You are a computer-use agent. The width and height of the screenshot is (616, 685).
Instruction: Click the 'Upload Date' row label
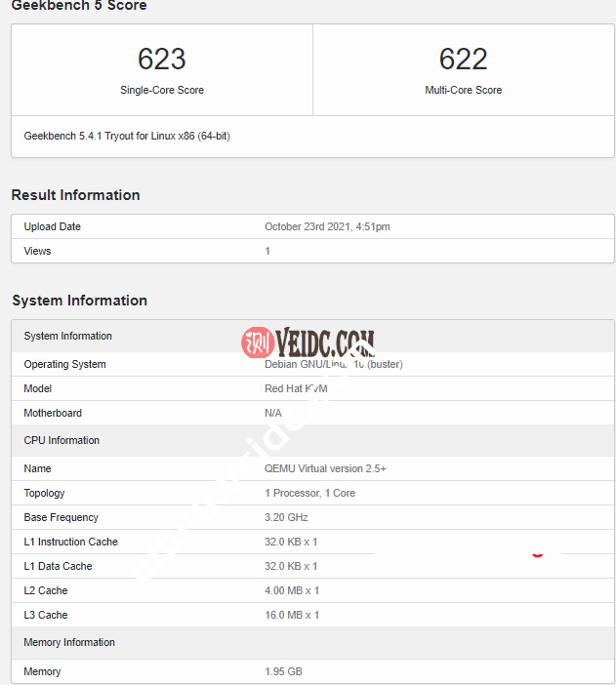(52, 226)
